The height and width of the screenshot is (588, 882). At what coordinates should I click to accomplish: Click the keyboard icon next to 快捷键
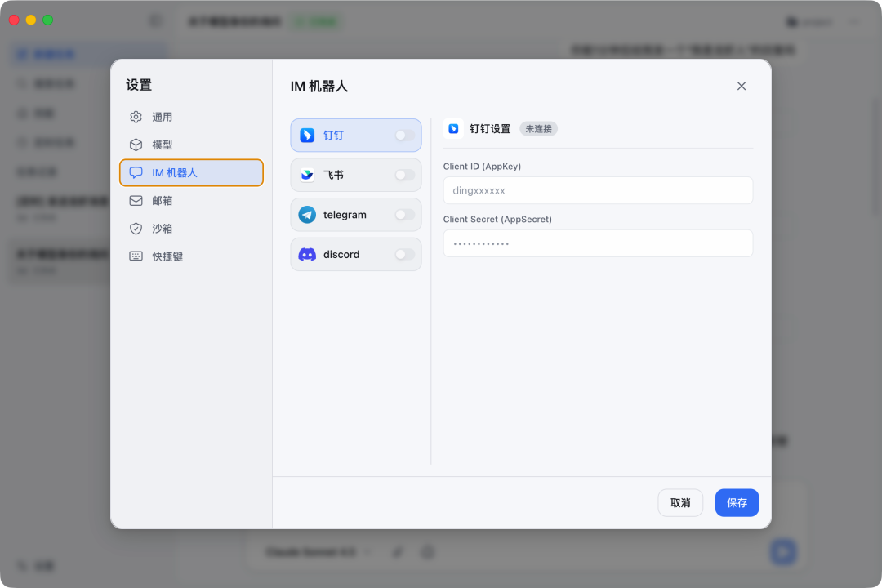tap(136, 256)
